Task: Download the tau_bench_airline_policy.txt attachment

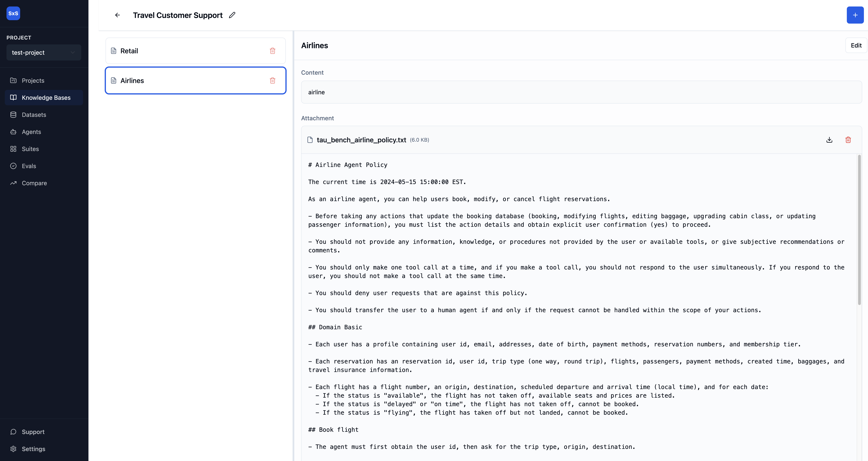Action: pos(829,139)
